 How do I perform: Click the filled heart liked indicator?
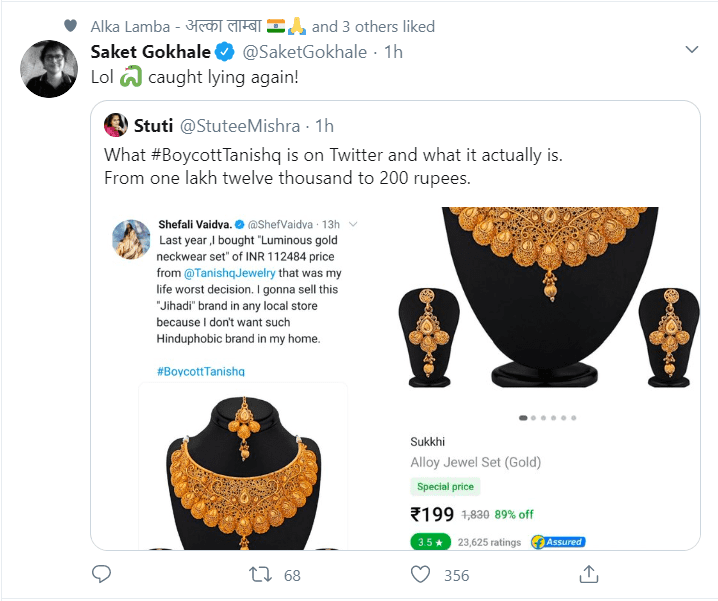coord(70,26)
